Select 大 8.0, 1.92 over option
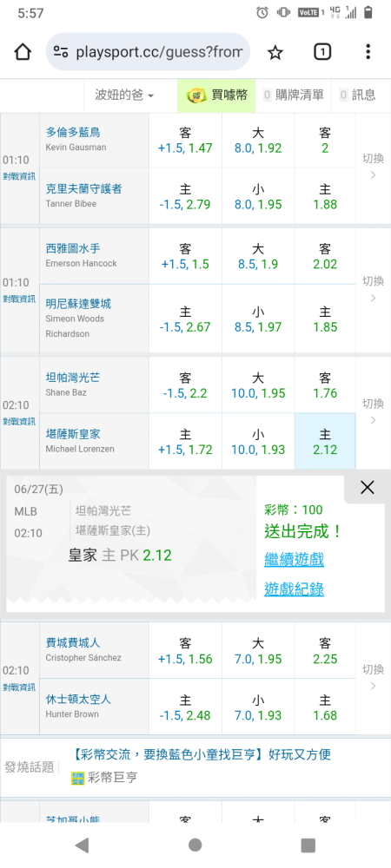 (x=258, y=141)
